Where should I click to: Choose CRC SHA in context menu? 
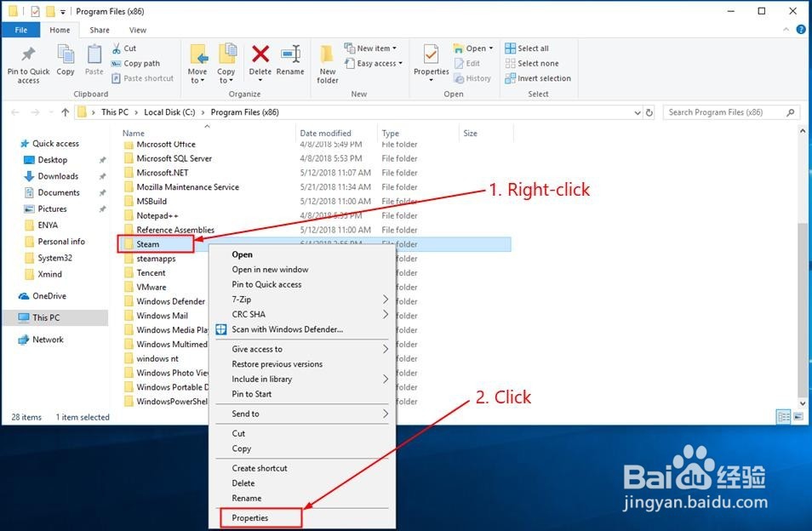point(249,314)
